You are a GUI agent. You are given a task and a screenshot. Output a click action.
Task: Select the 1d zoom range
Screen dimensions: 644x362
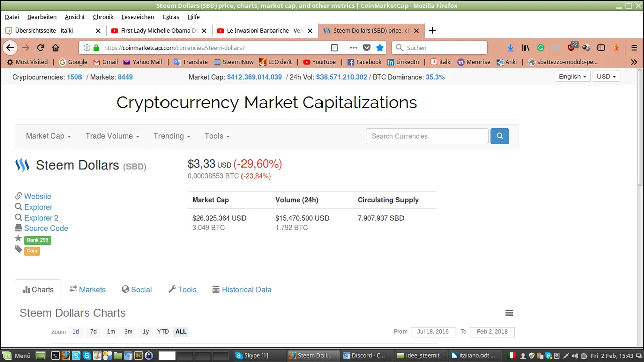tap(75, 332)
